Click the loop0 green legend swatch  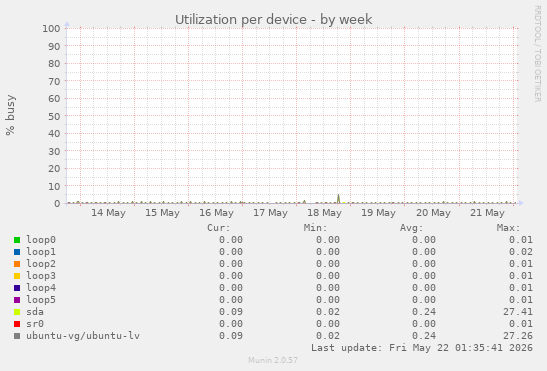pos(17,240)
